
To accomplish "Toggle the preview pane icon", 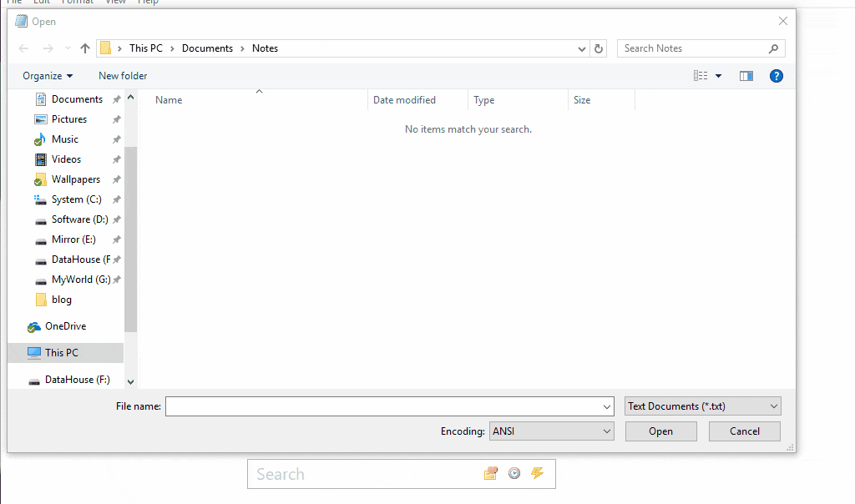I will (746, 76).
